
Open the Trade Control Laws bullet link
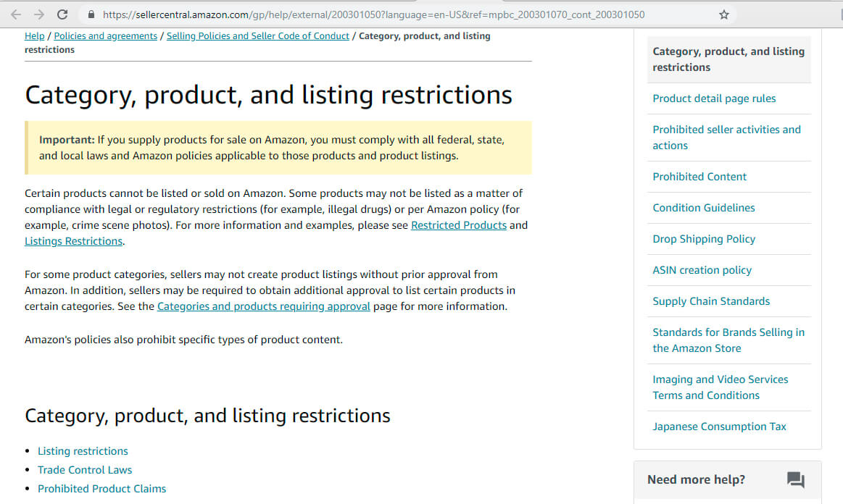click(85, 470)
